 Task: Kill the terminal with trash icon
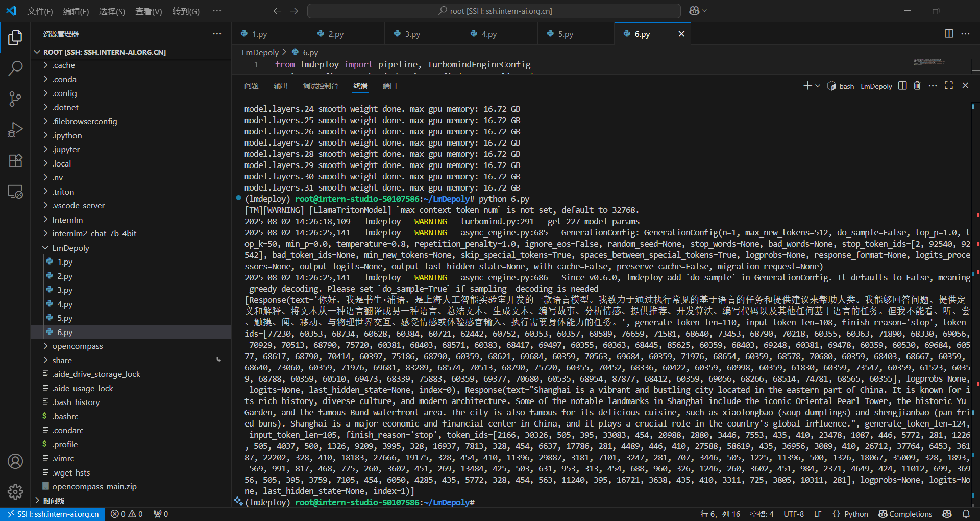[x=917, y=86]
